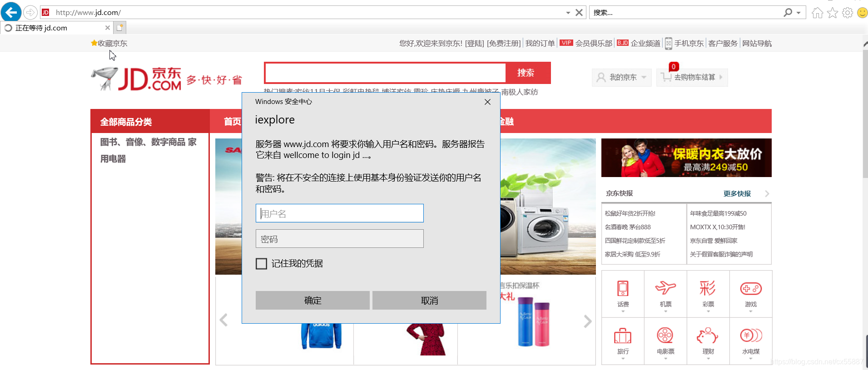Click the smiley feedback icon

pyautogui.click(x=862, y=13)
